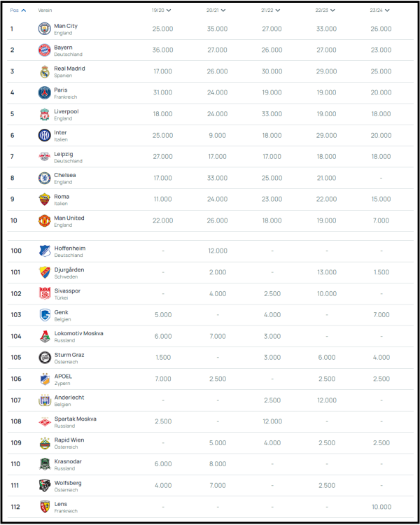Click the Sturm Graz club crest
The height and width of the screenshot is (525, 420).
click(45, 358)
